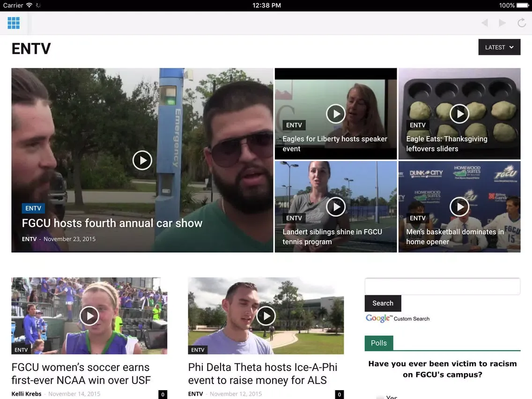Play the women's soccer NCAA win video
The height and width of the screenshot is (399, 532).
click(89, 316)
